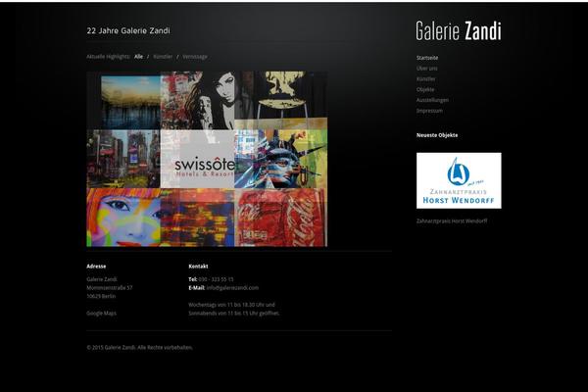The width and height of the screenshot is (588, 392).
Task: Click the Zahnarztpraxis Horst Wendorff logo image
Action: (x=459, y=180)
